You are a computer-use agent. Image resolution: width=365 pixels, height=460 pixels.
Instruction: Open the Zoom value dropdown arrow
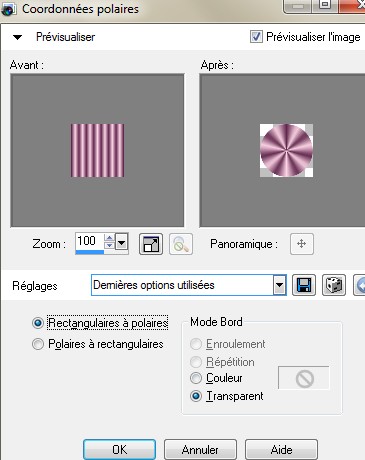122,243
